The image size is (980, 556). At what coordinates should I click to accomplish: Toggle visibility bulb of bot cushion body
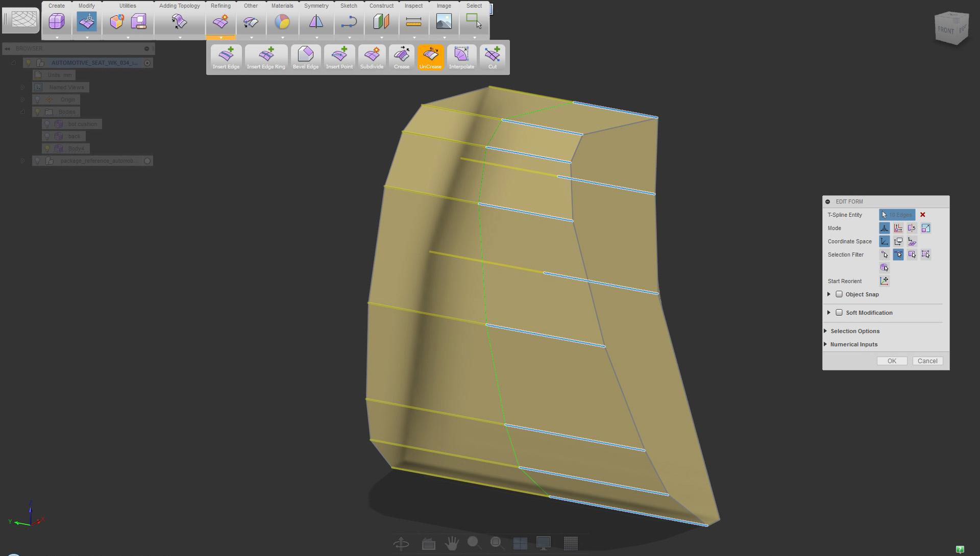tap(47, 124)
